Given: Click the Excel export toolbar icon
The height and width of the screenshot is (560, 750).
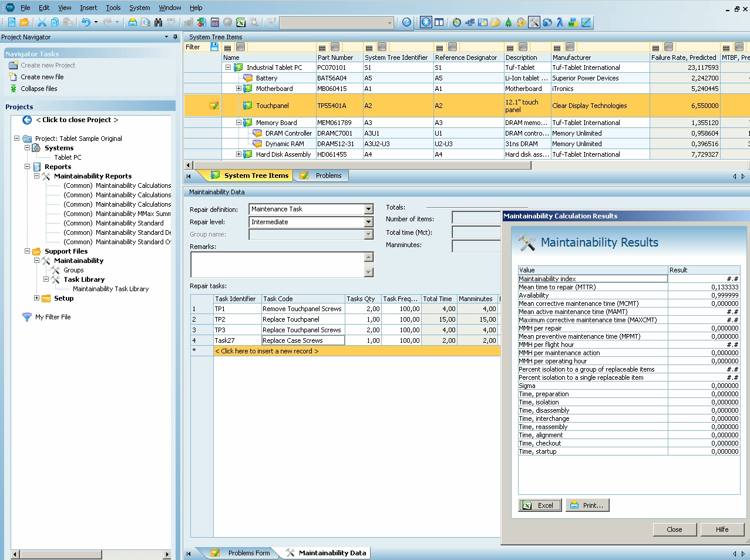Looking at the screenshot, I should tap(241, 22).
